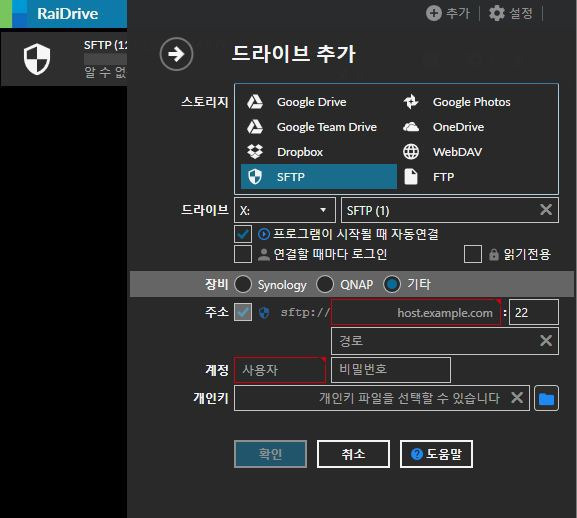This screenshot has width=577, height=518.
Task: Click the Dropbox box icon
Action: click(x=255, y=152)
